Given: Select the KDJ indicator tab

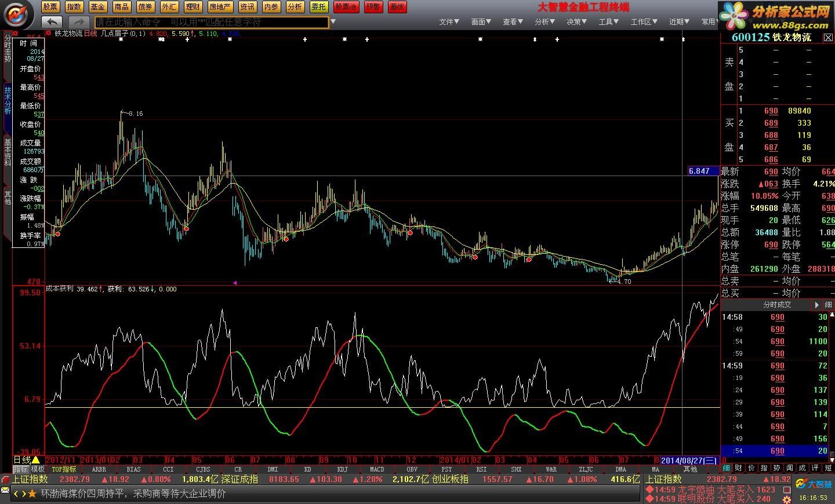Looking at the screenshot, I should (x=342, y=469).
